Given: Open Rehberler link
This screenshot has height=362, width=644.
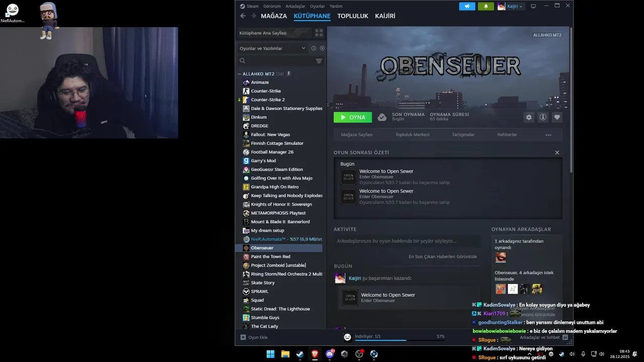Looking at the screenshot, I should click(x=507, y=135).
